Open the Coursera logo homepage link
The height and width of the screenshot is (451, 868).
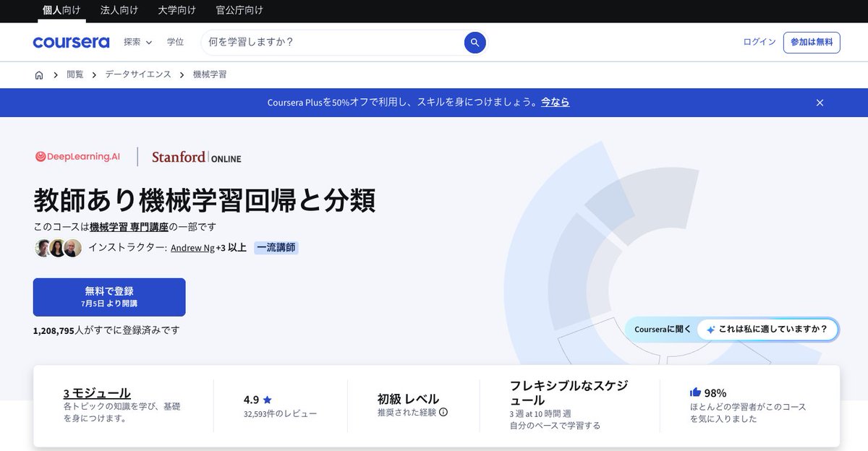coord(71,43)
